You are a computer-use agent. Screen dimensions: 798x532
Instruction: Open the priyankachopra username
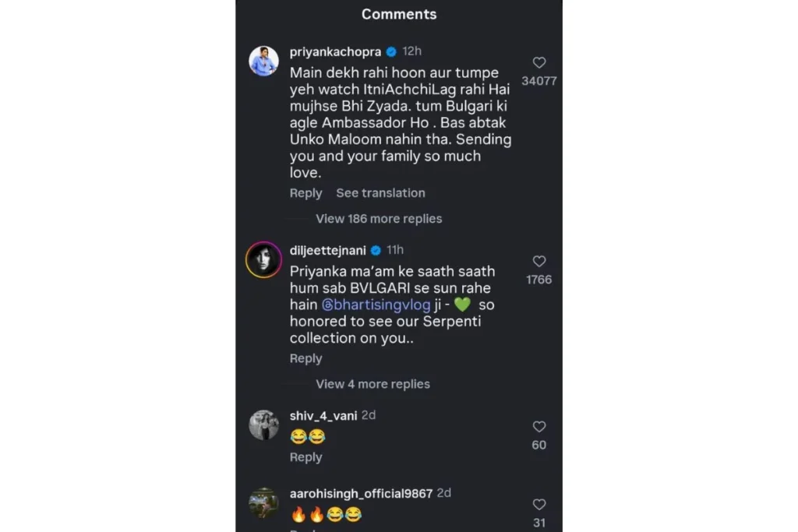click(x=335, y=51)
